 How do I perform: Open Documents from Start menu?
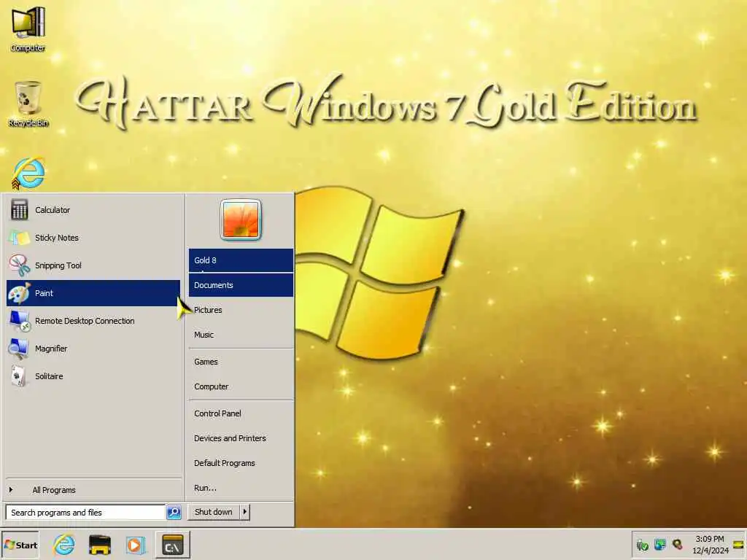pos(241,285)
